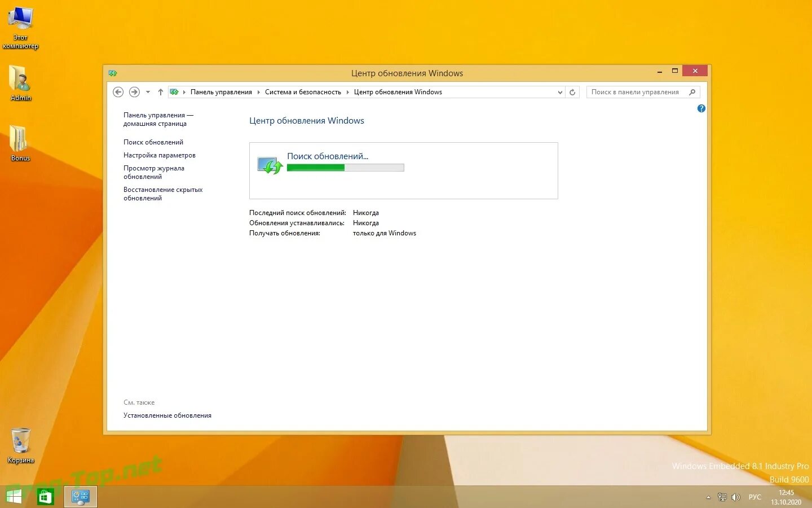The height and width of the screenshot is (508, 812).
Task: Select the Admin folder on desktop
Action: pos(20,83)
